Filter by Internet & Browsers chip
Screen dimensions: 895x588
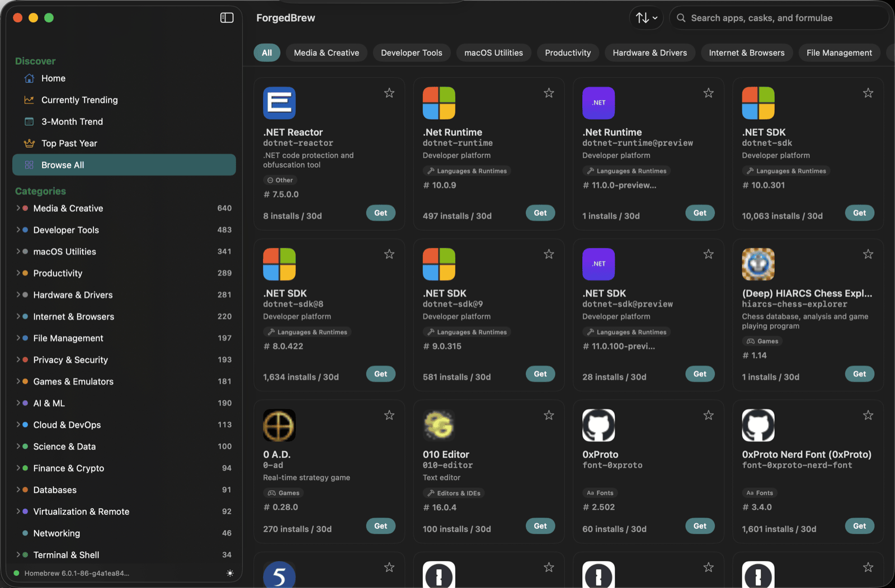(747, 53)
